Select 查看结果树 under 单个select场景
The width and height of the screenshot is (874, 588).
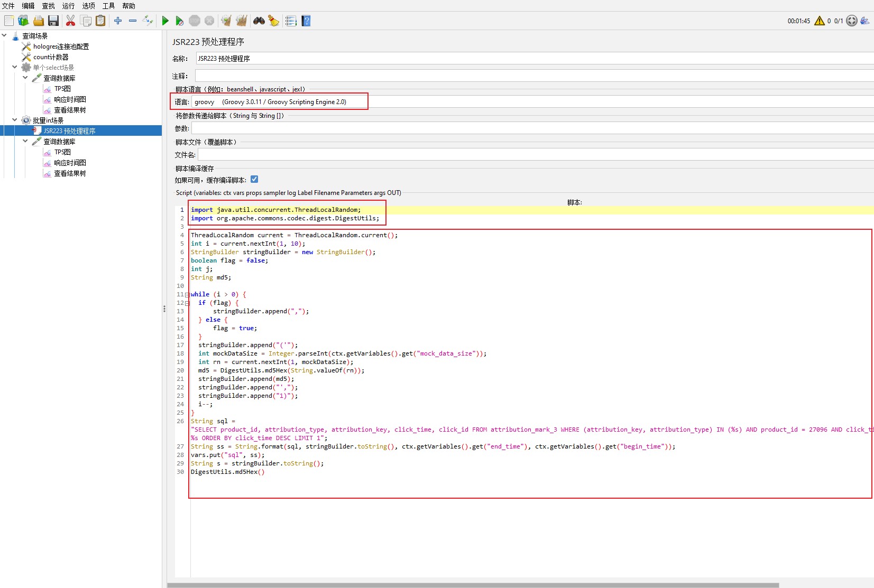point(70,110)
